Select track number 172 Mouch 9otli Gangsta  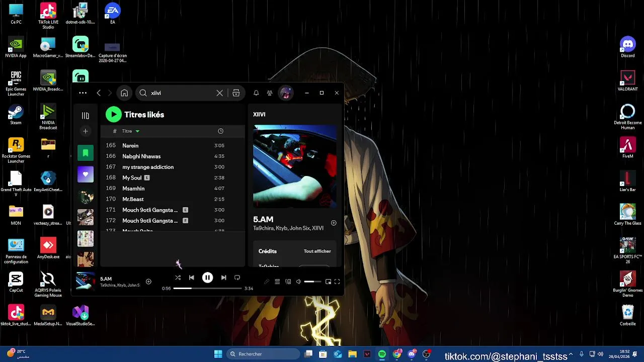coord(173,221)
